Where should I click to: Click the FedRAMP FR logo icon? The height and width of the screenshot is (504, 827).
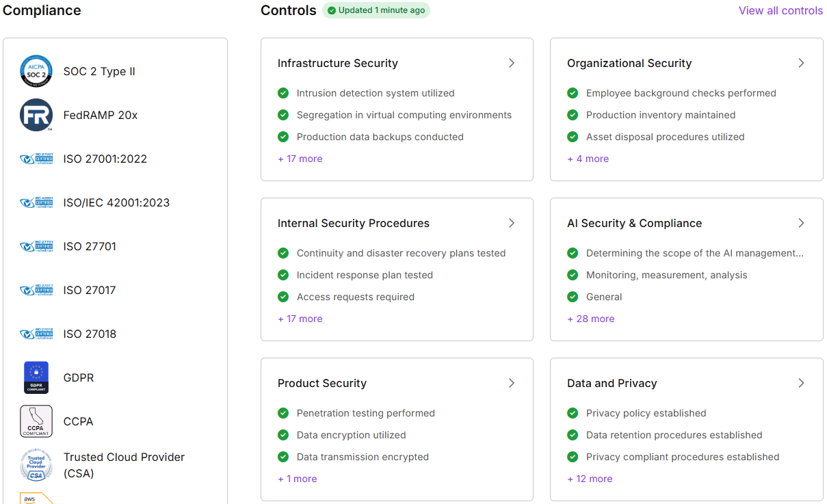click(36, 115)
